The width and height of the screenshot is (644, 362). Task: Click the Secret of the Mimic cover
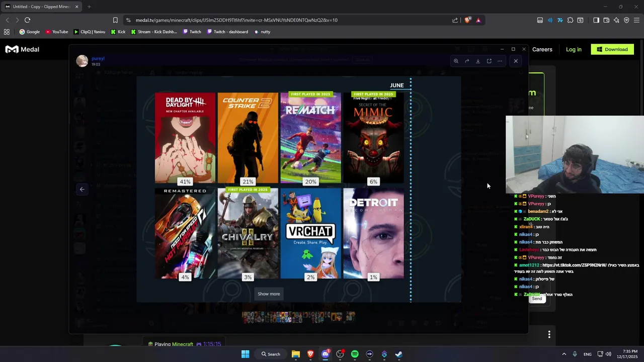click(373, 138)
